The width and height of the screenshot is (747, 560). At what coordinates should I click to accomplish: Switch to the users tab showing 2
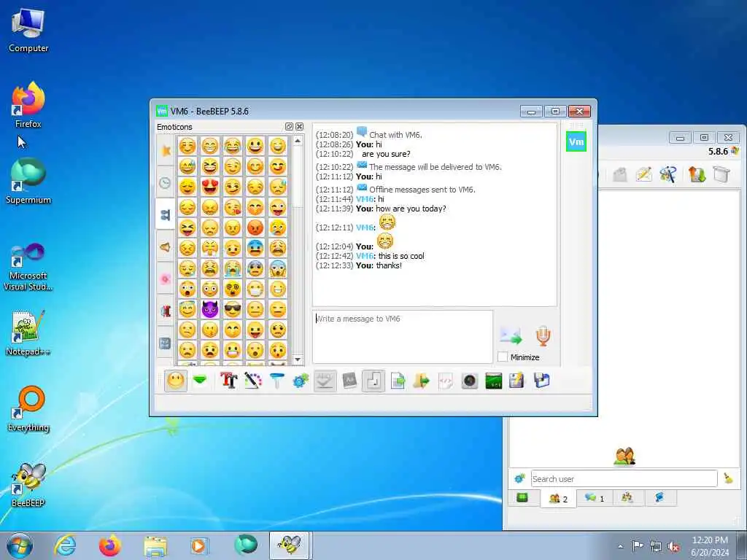(558, 499)
